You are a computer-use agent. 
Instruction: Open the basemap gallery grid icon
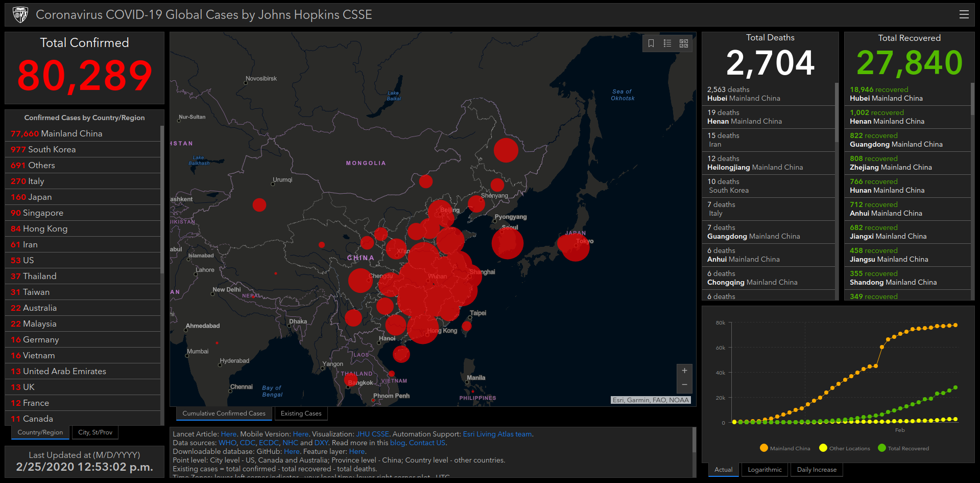pyautogui.click(x=684, y=43)
